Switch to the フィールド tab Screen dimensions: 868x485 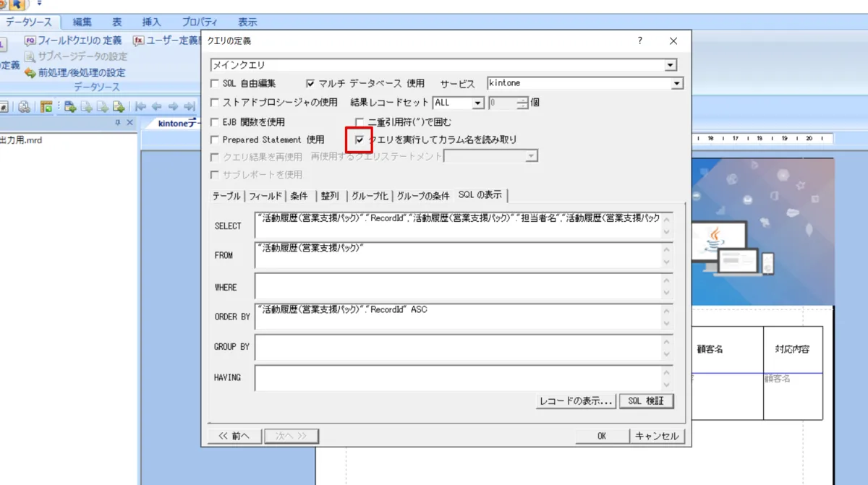coord(265,196)
